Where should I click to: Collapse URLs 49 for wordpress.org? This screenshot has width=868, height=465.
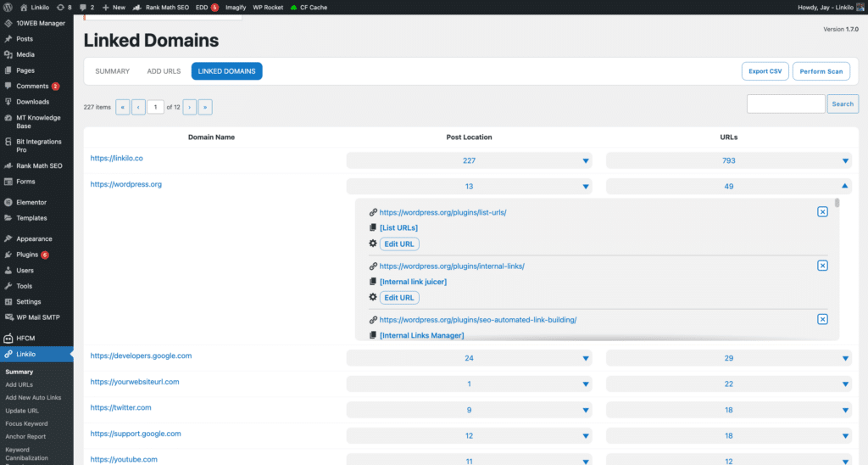click(728, 186)
